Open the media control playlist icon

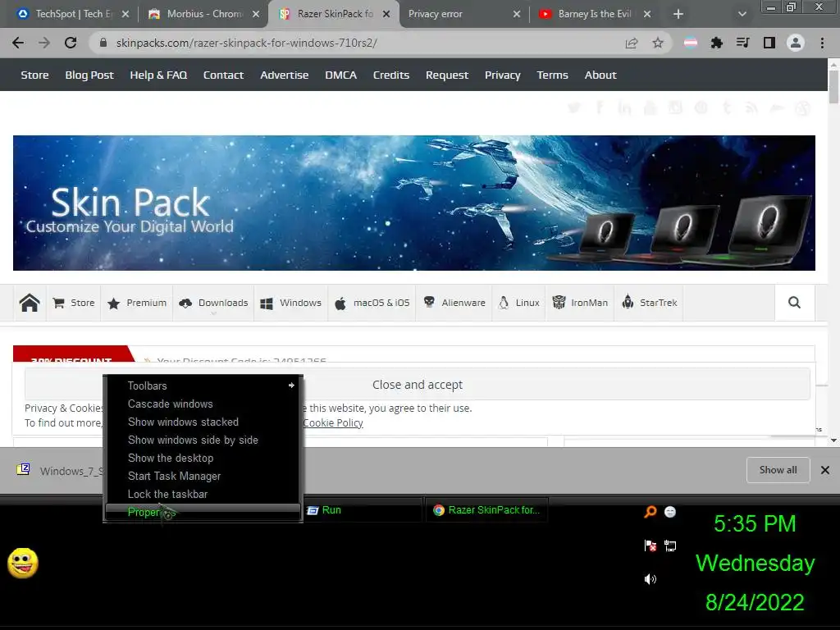[x=742, y=43]
